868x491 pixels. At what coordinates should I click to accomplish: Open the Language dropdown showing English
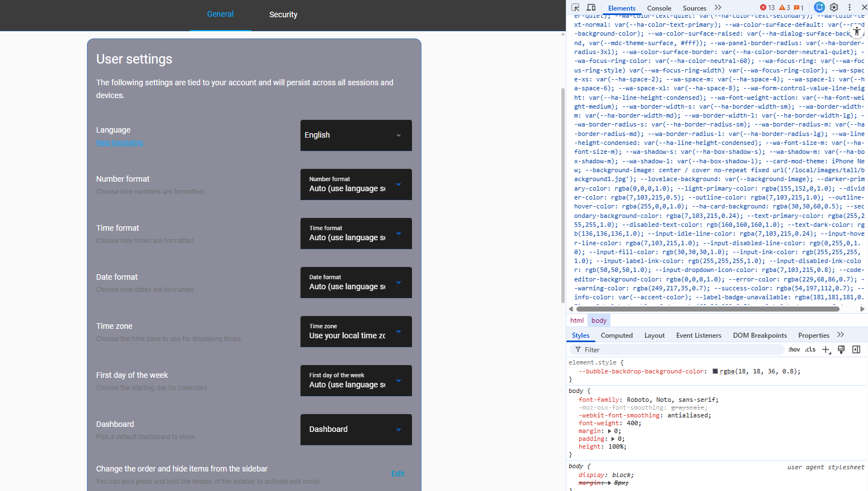pos(356,135)
